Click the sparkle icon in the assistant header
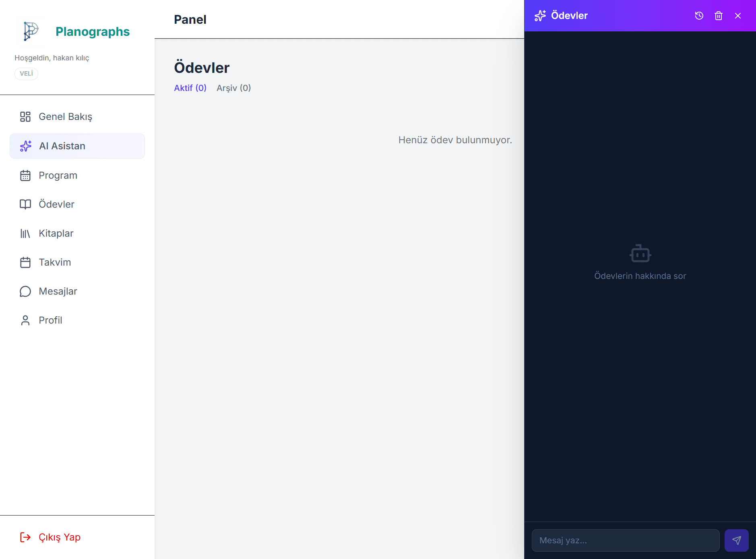The width and height of the screenshot is (756, 559). 540,16
